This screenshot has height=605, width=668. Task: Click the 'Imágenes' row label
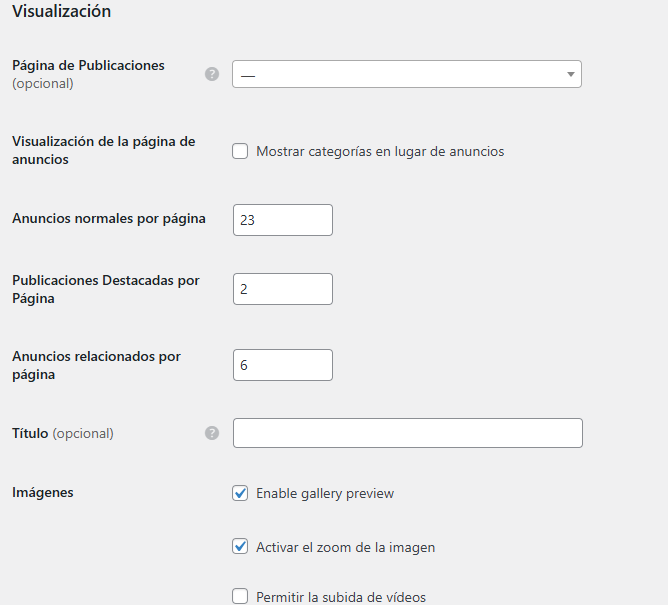(43, 493)
